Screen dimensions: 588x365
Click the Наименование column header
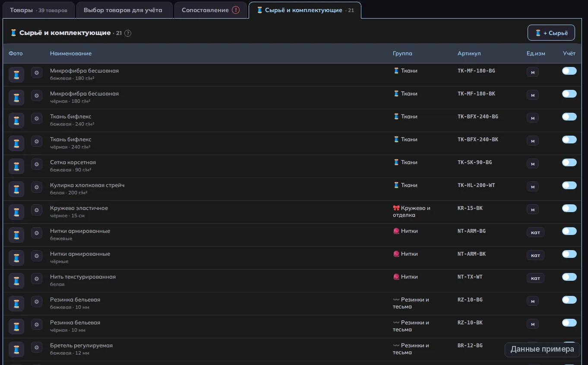[71, 54]
